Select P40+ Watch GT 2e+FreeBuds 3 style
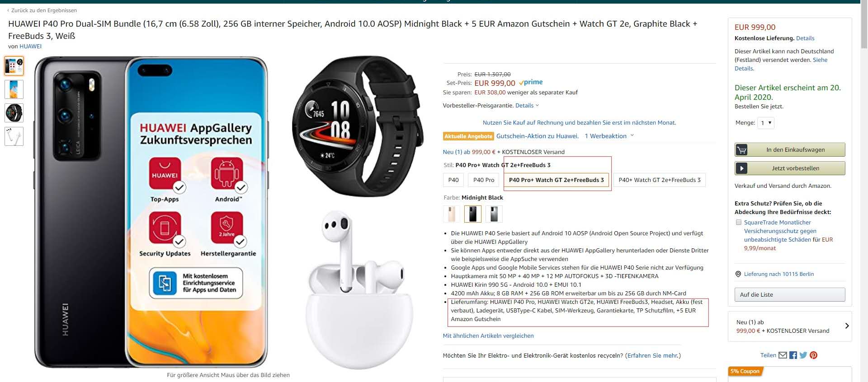The image size is (868, 382). pyautogui.click(x=660, y=180)
